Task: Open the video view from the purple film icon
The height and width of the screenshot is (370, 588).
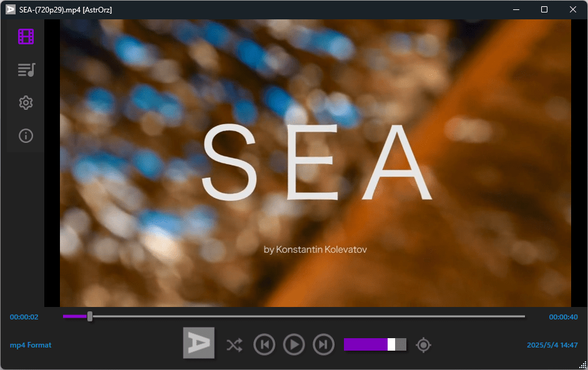Action: pyautogui.click(x=26, y=36)
